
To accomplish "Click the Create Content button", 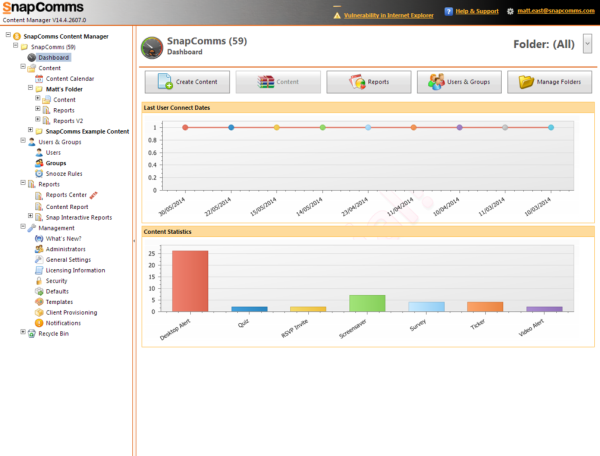I will pyautogui.click(x=187, y=82).
